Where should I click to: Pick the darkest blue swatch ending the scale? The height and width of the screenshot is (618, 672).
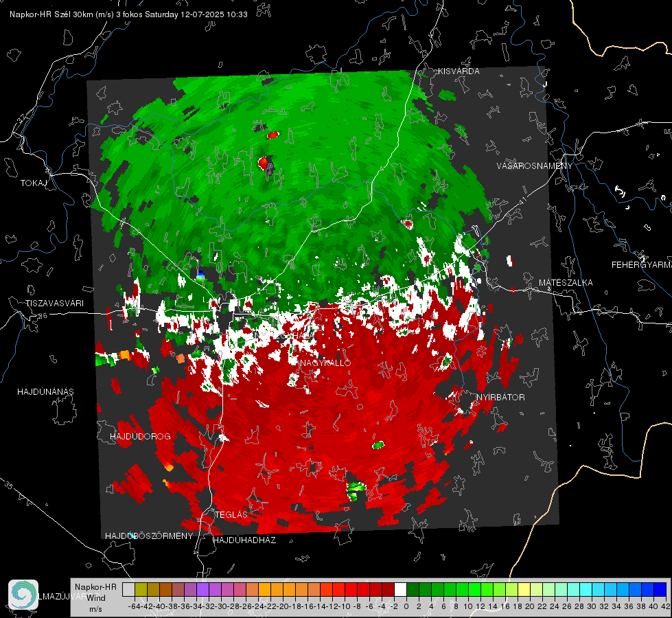(x=660, y=590)
